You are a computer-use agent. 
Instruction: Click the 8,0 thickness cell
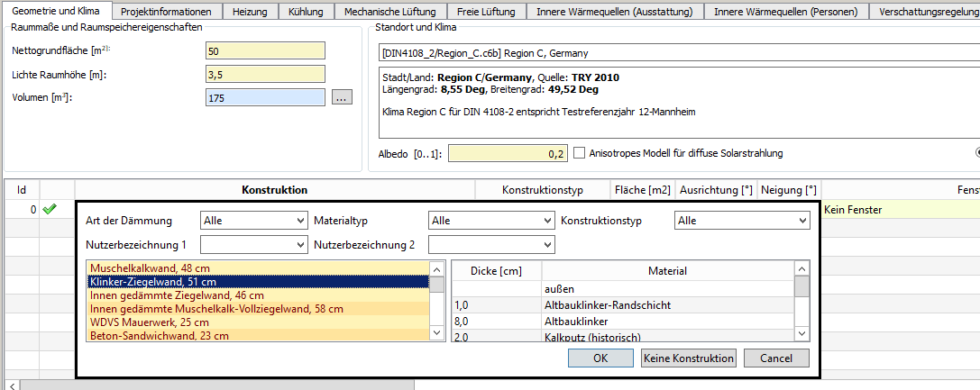496,322
